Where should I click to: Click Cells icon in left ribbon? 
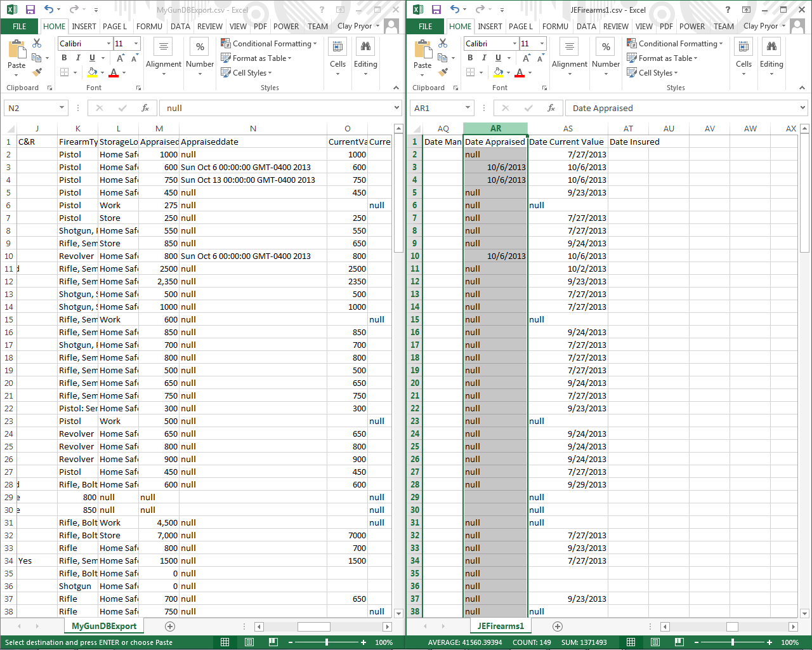[x=337, y=47]
